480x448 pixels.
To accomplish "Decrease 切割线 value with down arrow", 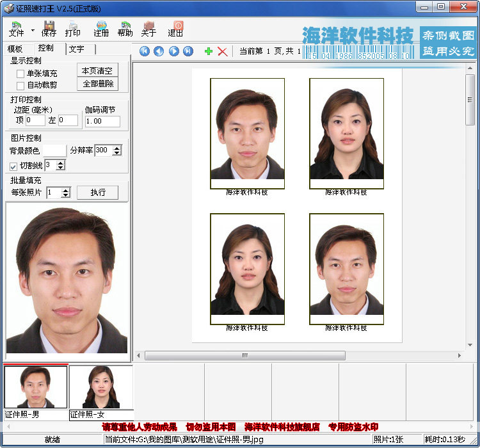I will click(61, 168).
